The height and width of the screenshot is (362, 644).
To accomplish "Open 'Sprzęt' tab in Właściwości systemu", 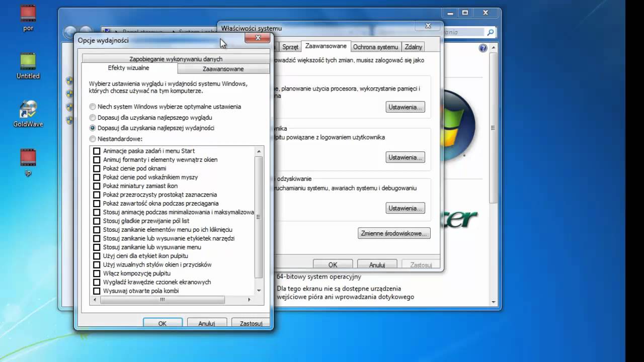I will pyautogui.click(x=290, y=47).
